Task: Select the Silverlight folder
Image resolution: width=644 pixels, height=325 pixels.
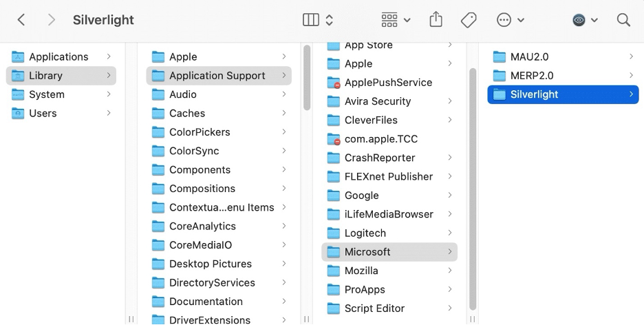Action: 563,94
